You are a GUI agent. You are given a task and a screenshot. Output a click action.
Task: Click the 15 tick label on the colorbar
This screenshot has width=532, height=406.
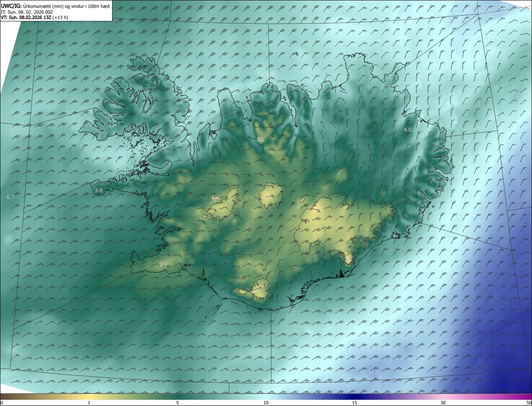pyautogui.click(x=355, y=403)
